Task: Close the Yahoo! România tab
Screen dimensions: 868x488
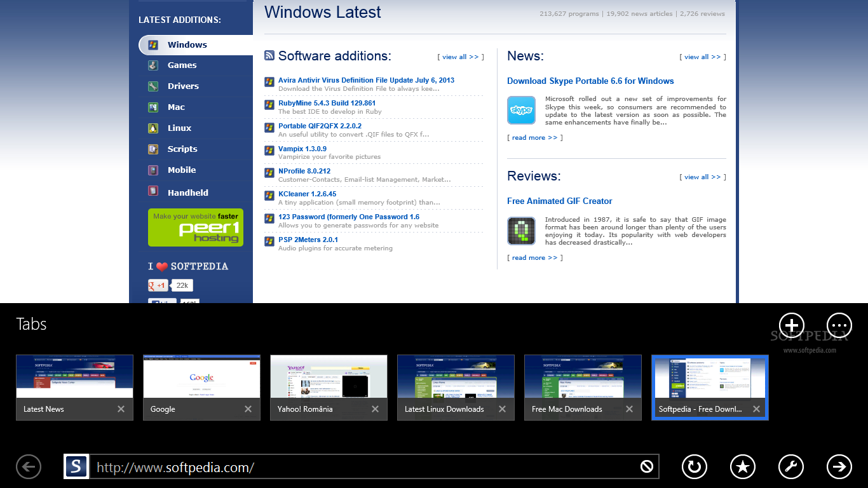Action: tap(375, 409)
